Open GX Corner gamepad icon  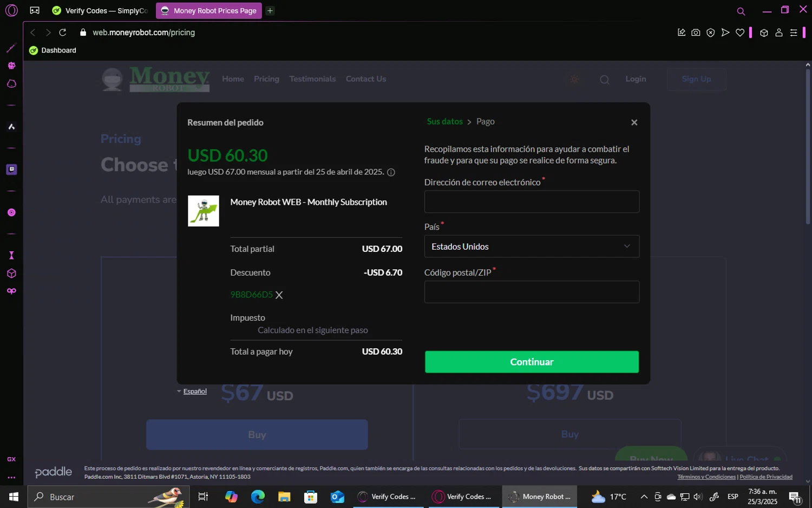pos(35,10)
